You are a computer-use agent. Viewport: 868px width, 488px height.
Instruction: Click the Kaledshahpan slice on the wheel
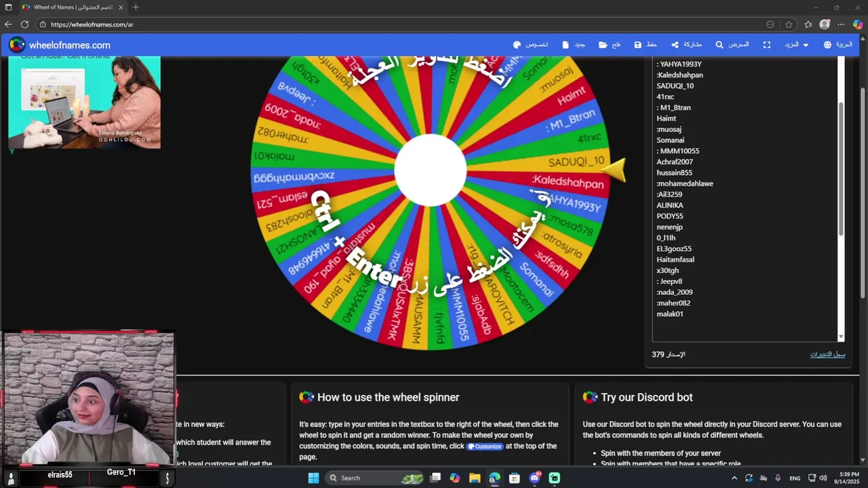[x=568, y=181]
